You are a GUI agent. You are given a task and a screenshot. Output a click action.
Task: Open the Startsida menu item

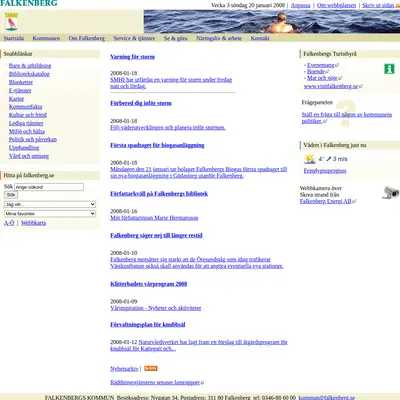pos(14,38)
